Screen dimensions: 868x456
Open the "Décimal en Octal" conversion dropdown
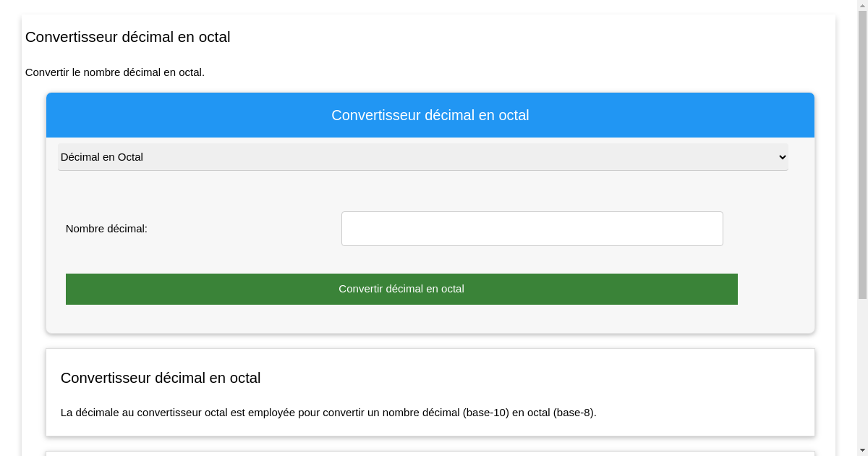[422, 157]
